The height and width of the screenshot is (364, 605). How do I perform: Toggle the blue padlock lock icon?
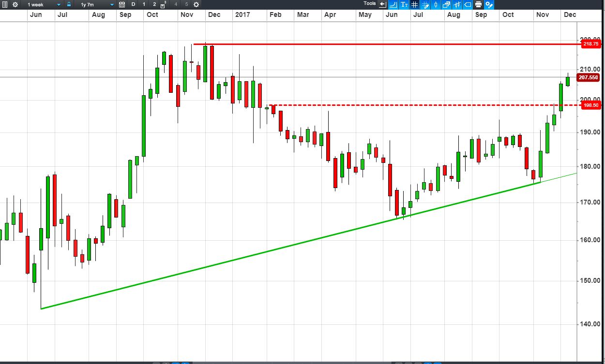pyautogui.click(x=69, y=4)
